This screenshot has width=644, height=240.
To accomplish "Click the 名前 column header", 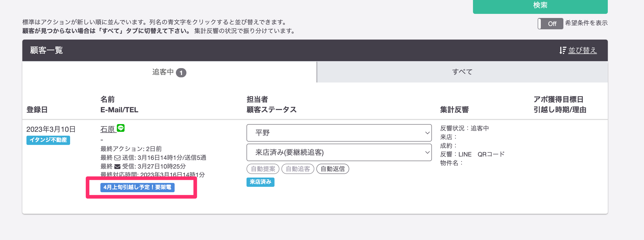I will point(108,99).
